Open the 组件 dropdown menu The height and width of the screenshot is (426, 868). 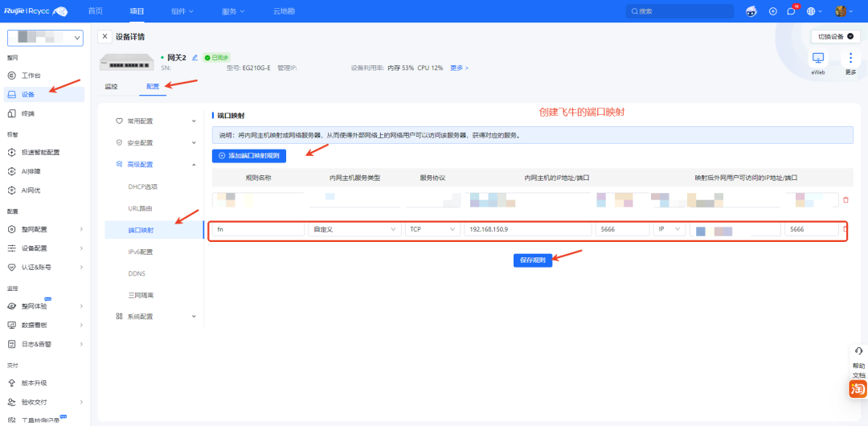tap(182, 11)
